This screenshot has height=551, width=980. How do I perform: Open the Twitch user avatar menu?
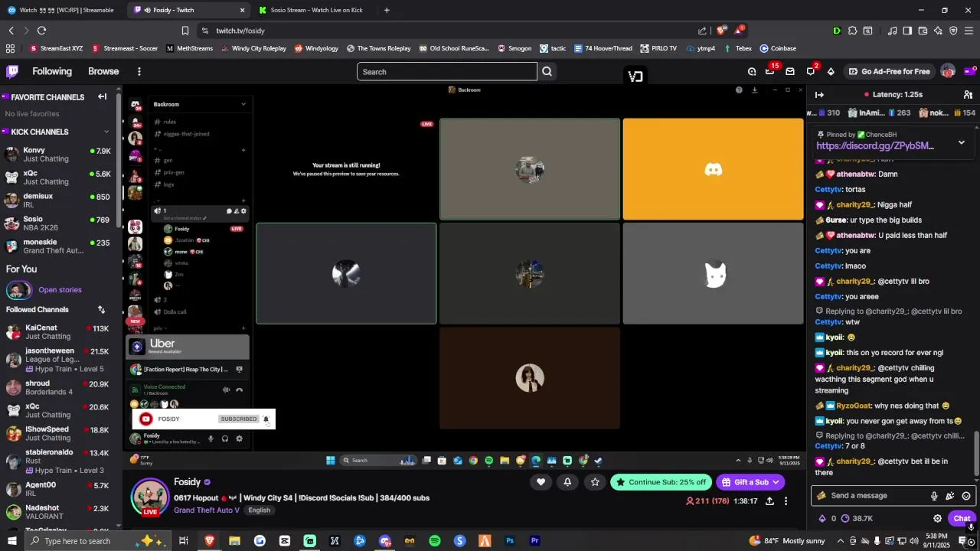(948, 71)
